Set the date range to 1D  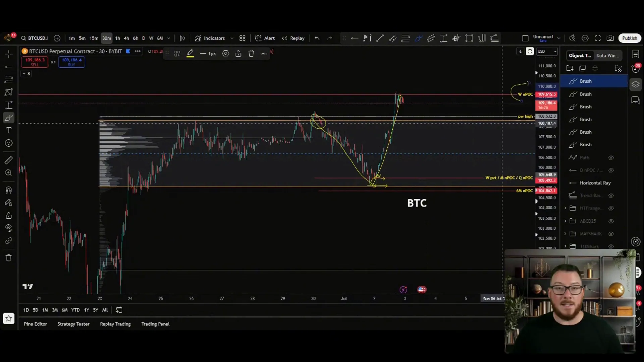[26, 310]
